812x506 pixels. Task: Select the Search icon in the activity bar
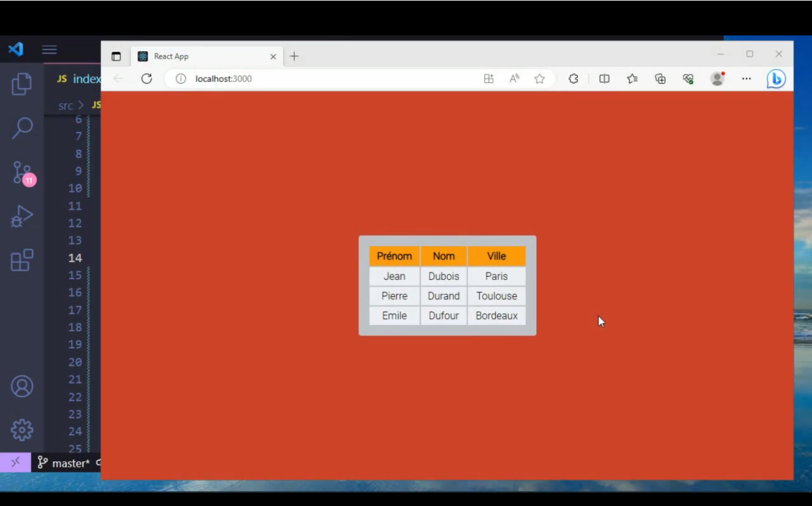pos(22,127)
